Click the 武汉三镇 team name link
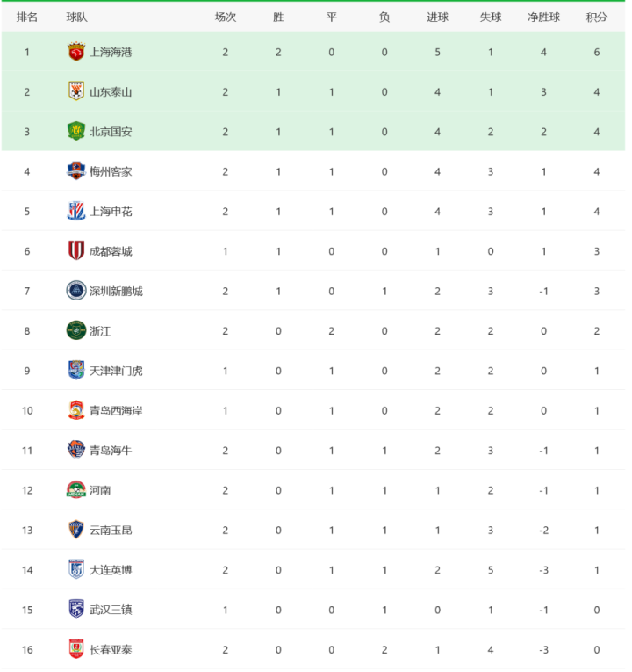Viewport: 632px width, 672px height. pyautogui.click(x=111, y=610)
